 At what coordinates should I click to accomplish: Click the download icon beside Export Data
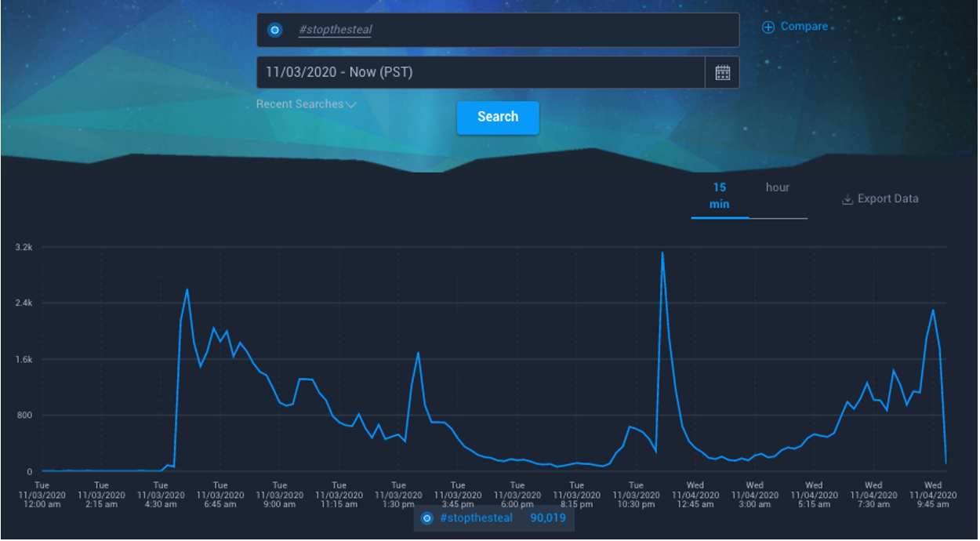pyautogui.click(x=847, y=199)
